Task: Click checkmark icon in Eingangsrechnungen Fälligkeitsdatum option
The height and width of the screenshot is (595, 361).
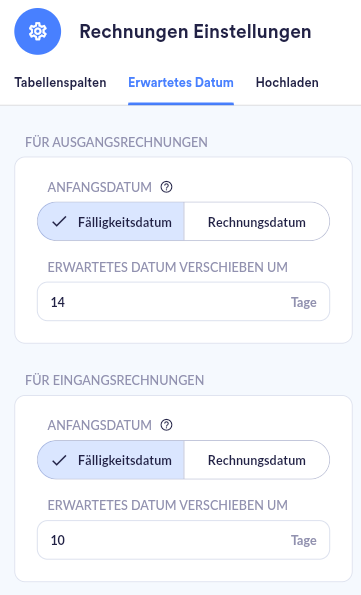Action: [59, 460]
